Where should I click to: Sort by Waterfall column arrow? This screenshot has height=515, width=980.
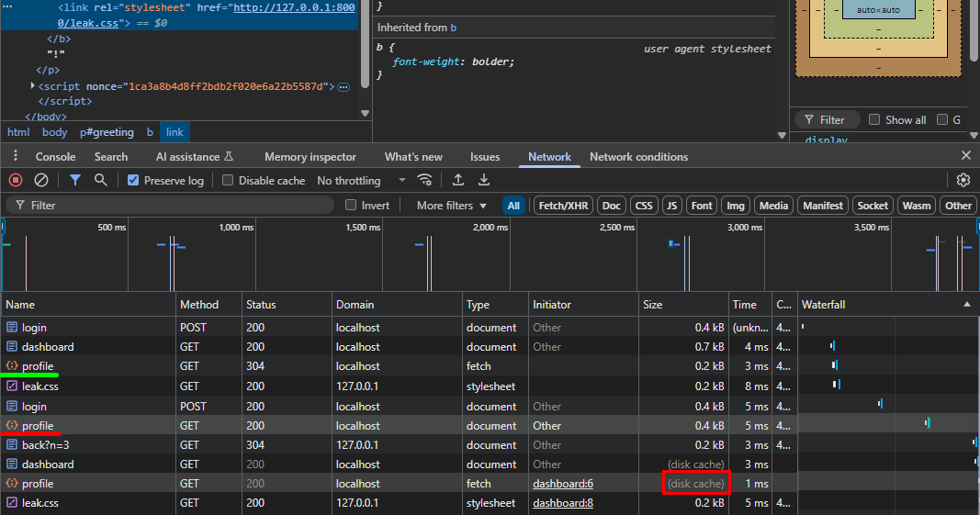click(967, 305)
